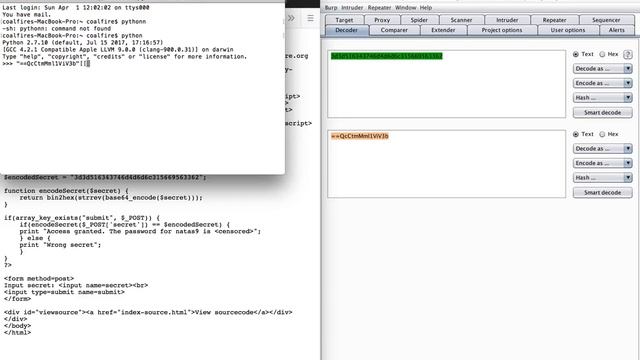
Task: Click the green highlighted hex input text
Action: click(x=387, y=56)
